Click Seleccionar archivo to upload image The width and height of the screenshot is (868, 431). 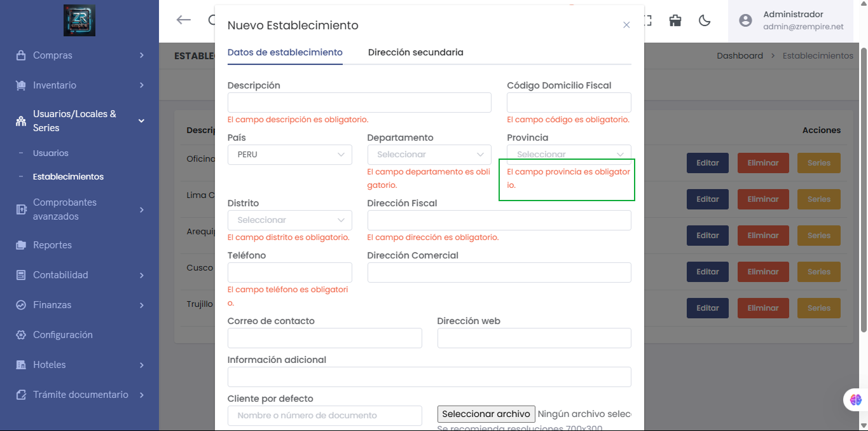(x=486, y=414)
